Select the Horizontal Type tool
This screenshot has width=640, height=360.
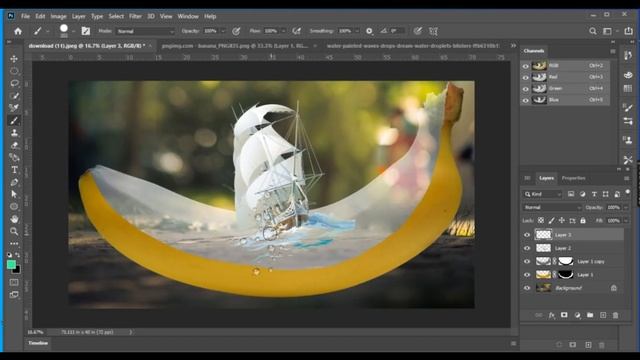(14, 169)
